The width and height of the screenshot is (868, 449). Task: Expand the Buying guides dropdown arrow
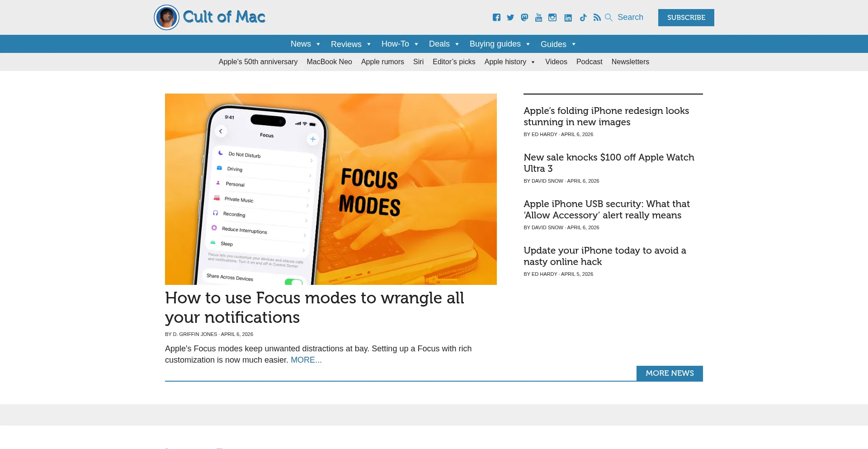528,44
